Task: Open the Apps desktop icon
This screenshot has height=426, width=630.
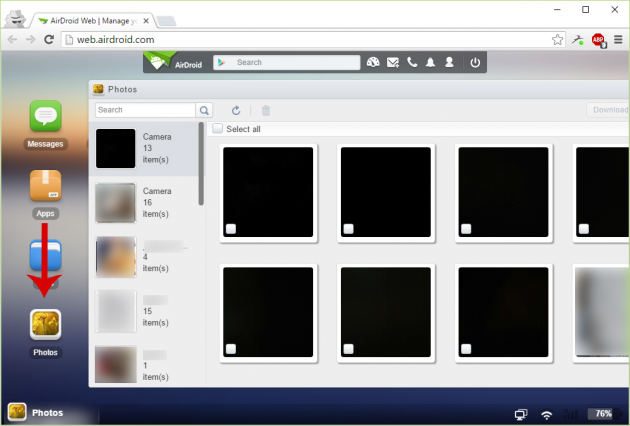Action: [45, 186]
